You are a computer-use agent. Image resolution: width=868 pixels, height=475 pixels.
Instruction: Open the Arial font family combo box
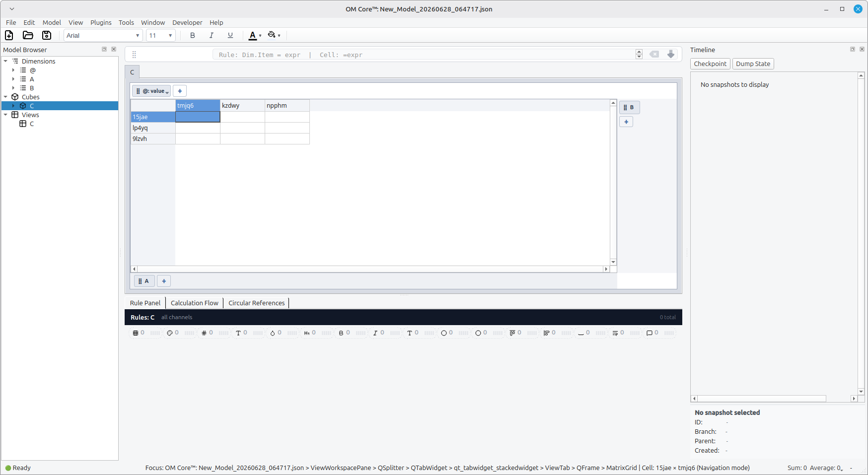click(103, 35)
